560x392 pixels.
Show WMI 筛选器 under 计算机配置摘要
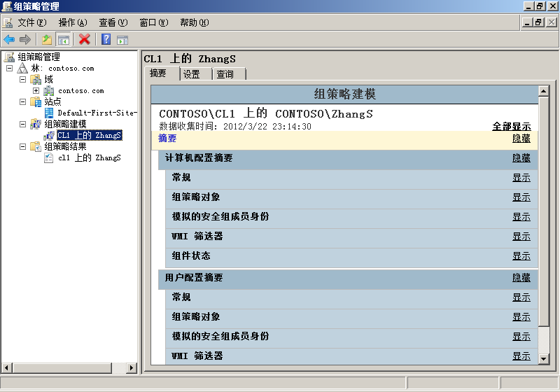click(x=521, y=237)
